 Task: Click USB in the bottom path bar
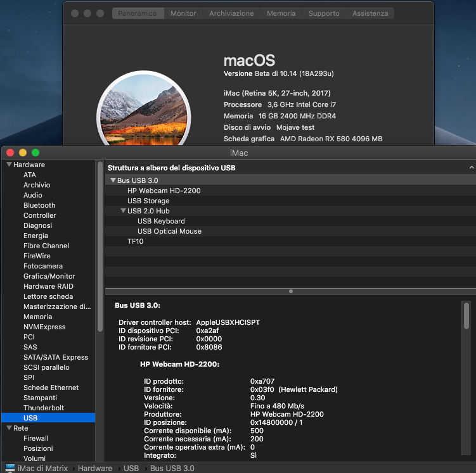point(131,468)
